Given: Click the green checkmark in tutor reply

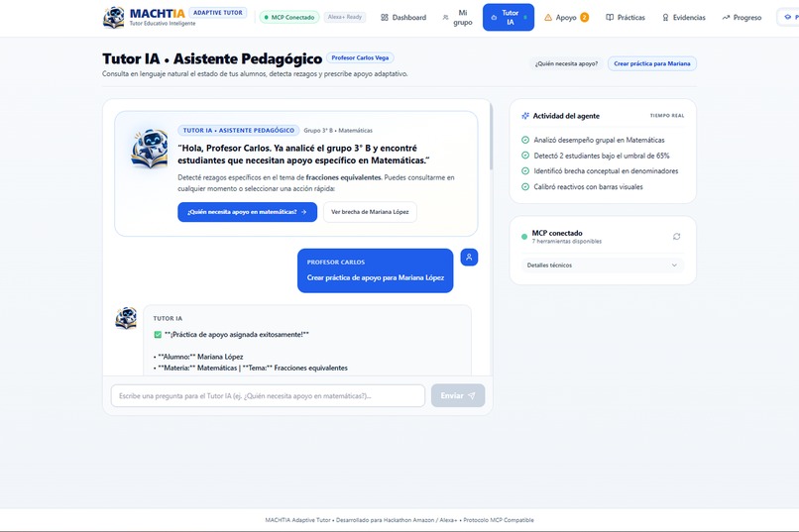Looking at the screenshot, I should [158, 335].
